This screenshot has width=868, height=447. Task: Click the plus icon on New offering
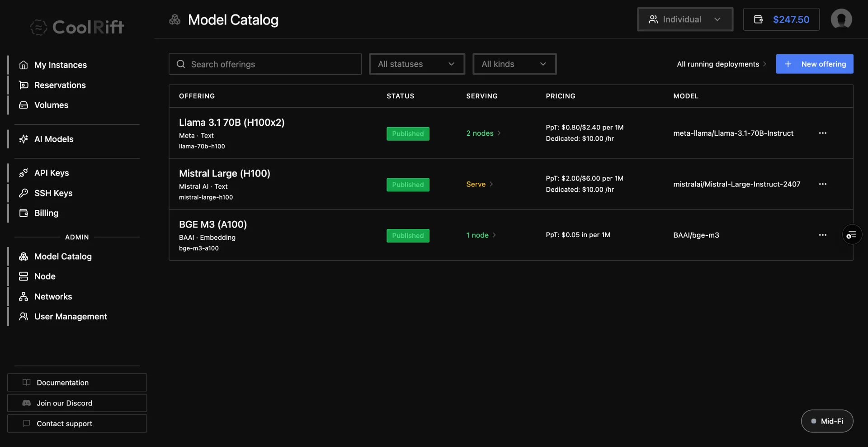coord(788,64)
